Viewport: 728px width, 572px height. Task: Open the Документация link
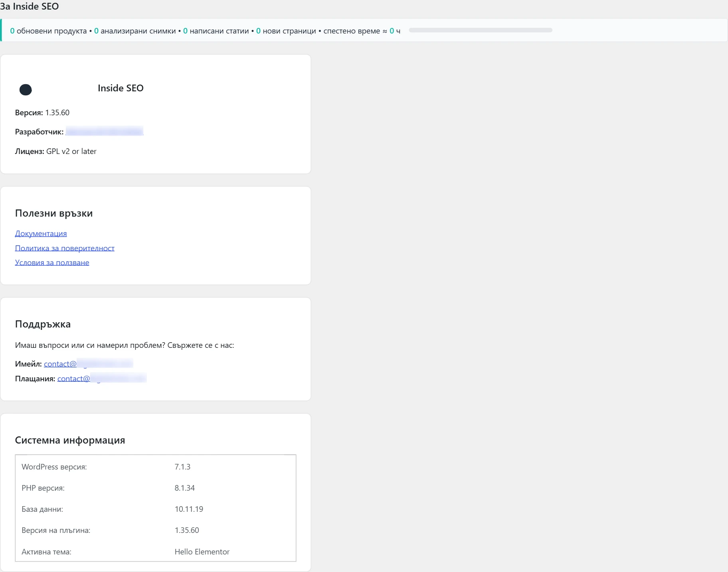click(x=41, y=233)
